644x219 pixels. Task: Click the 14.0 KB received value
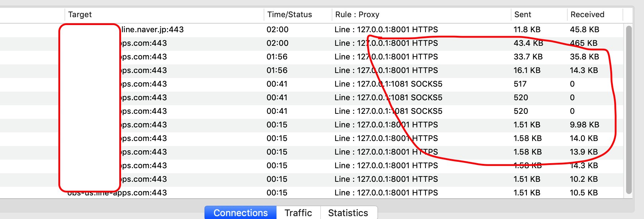pos(584,138)
